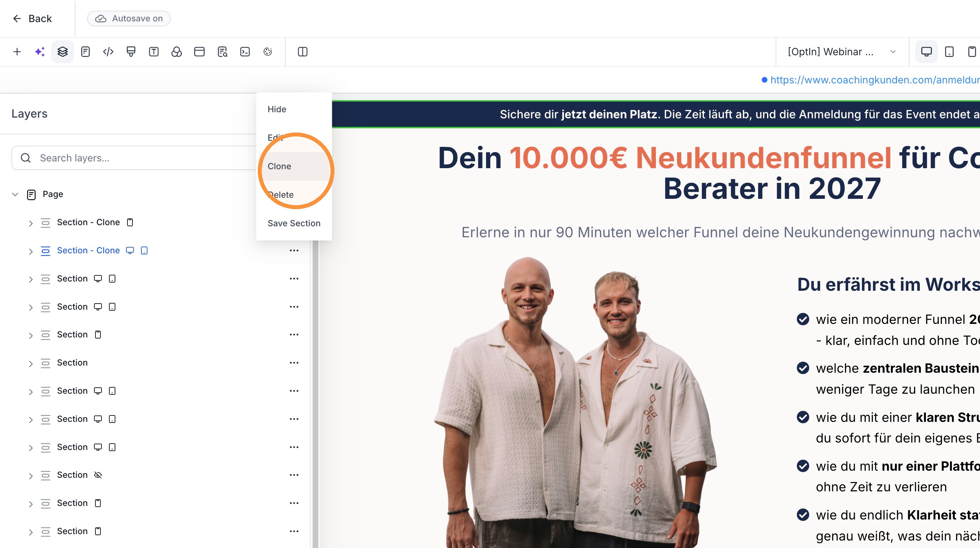Image resolution: width=980 pixels, height=548 pixels.
Task: Choose Save Section from the context menu
Action: [x=294, y=223]
